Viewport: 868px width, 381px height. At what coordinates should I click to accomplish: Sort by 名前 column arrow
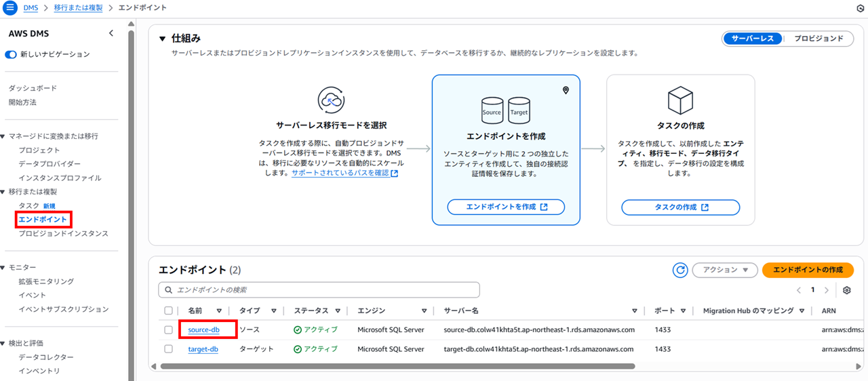(x=219, y=311)
